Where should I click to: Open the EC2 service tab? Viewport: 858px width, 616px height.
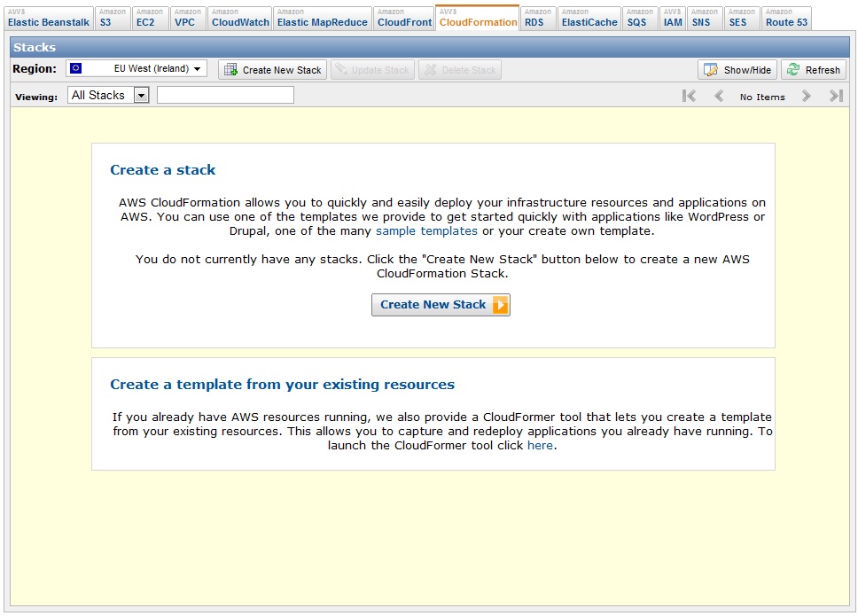coord(150,18)
